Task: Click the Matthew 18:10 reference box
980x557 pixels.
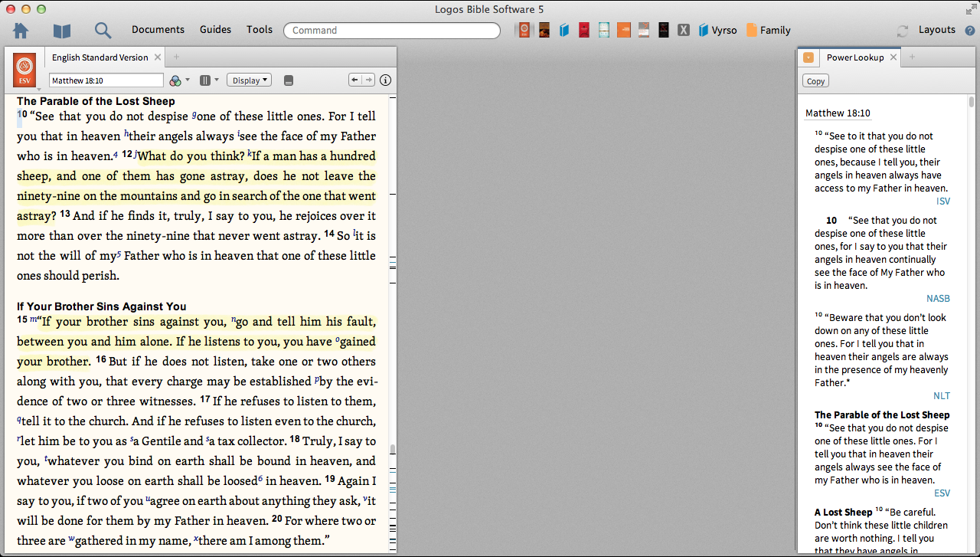Action: pyautogui.click(x=106, y=80)
